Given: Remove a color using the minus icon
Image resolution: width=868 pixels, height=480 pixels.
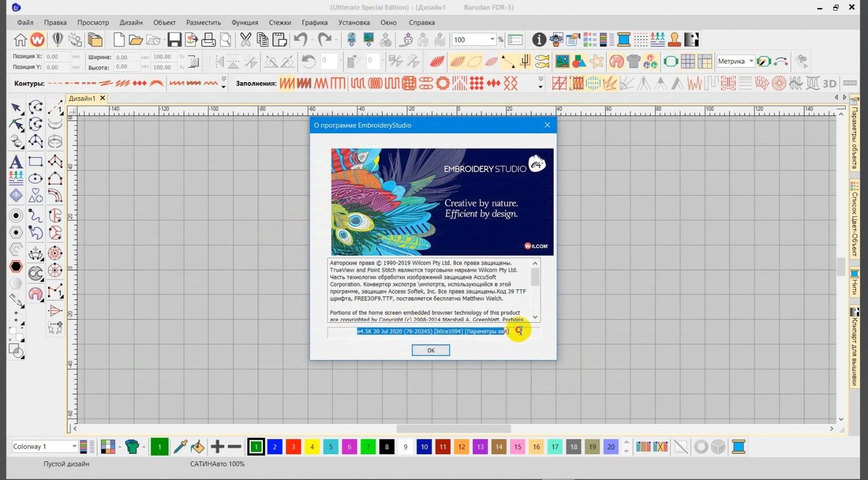Looking at the screenshot, I should [234, 446].
